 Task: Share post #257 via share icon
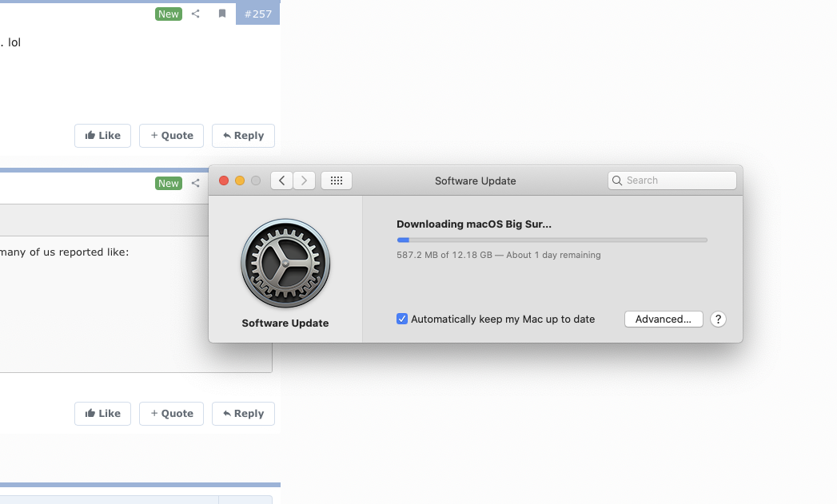click(x=195, y=14)
